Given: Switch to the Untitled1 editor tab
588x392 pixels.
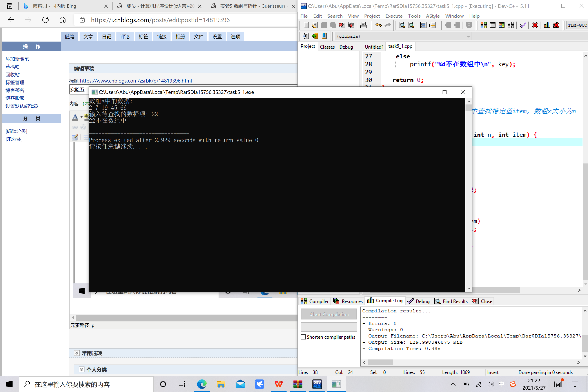Looking at the screenshot, I should click(374, 47).
